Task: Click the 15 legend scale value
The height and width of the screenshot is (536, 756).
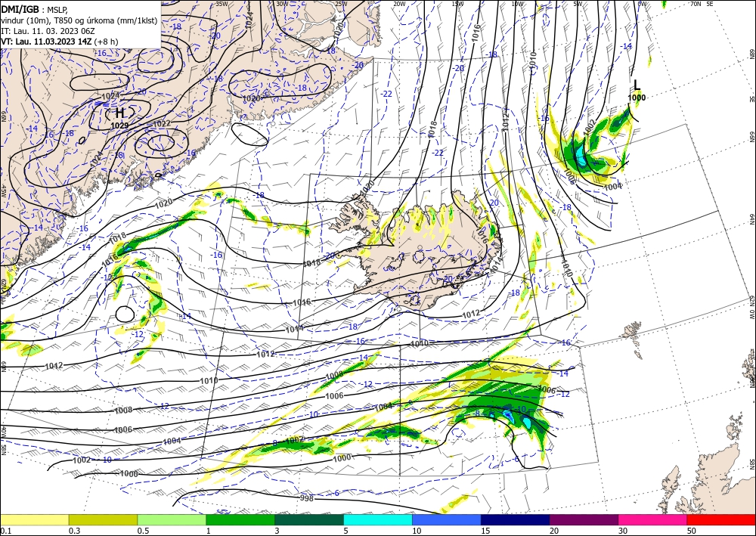Action: [486, 531]
